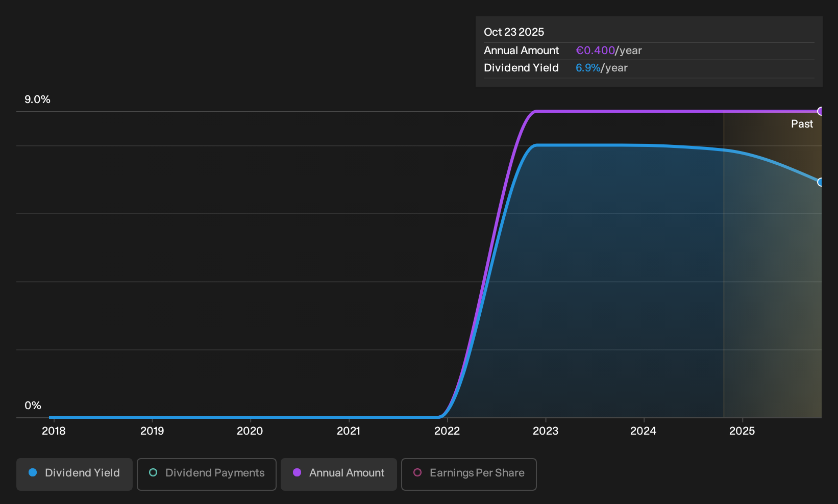This screenshot has width=838, height=504.
Task: Enable the Dividend Payments series
Action: pyautogui.click(x=207, y=474)
